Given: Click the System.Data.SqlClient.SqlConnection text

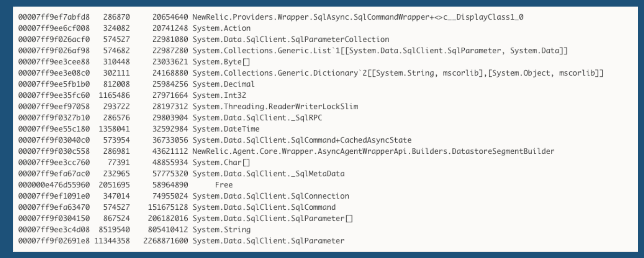Looking at the screenshot, I should coord(270,196).
